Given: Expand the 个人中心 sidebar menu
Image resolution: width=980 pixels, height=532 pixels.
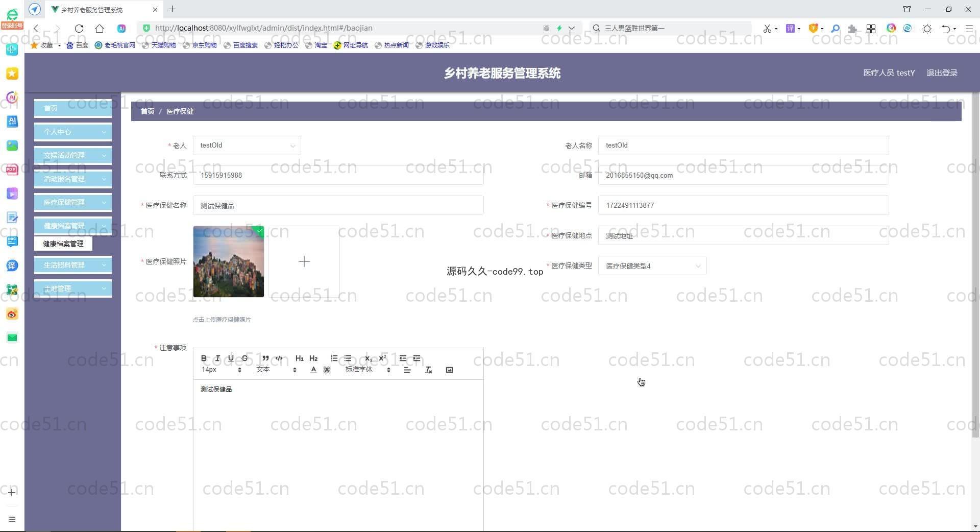Looking at the screenshot, I should 73,132.
